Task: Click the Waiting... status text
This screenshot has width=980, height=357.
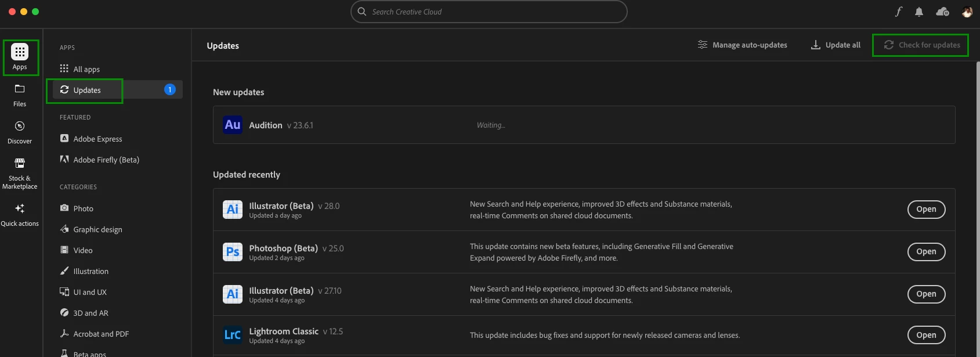Action: [491, 125]
